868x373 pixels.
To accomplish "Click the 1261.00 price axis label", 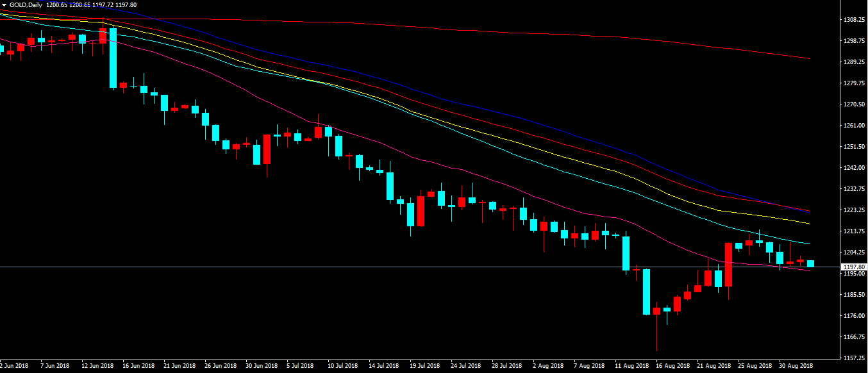I will 855,126.
